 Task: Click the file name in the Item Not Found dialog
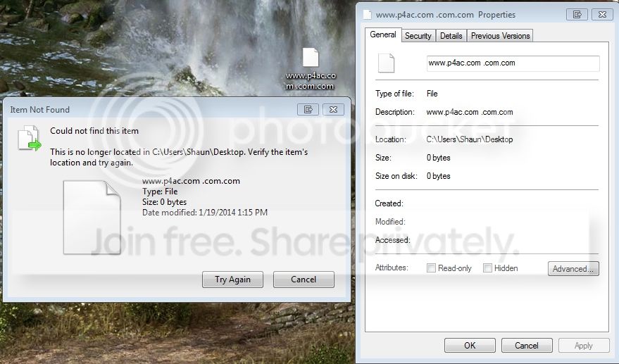coord(191,181)
